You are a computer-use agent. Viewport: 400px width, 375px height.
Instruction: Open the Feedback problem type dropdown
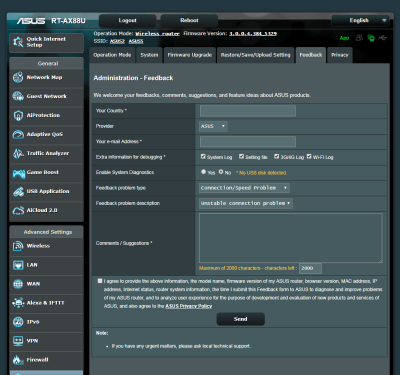point(244,188)
